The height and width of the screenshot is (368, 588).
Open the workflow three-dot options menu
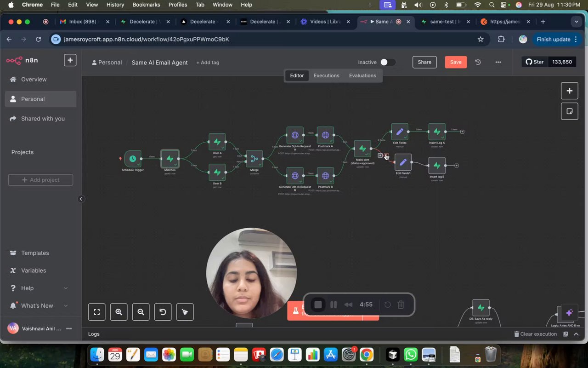click(x=498, y=62)
